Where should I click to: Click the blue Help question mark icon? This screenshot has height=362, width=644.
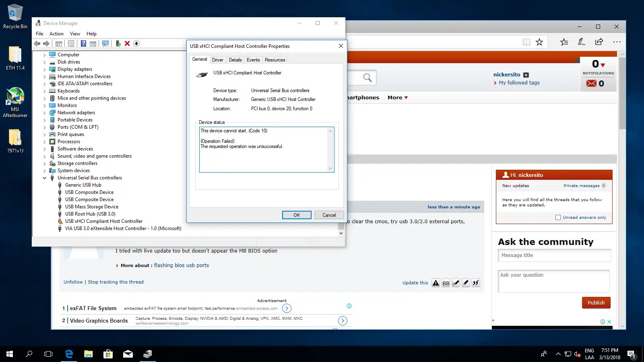coord(83,43)
